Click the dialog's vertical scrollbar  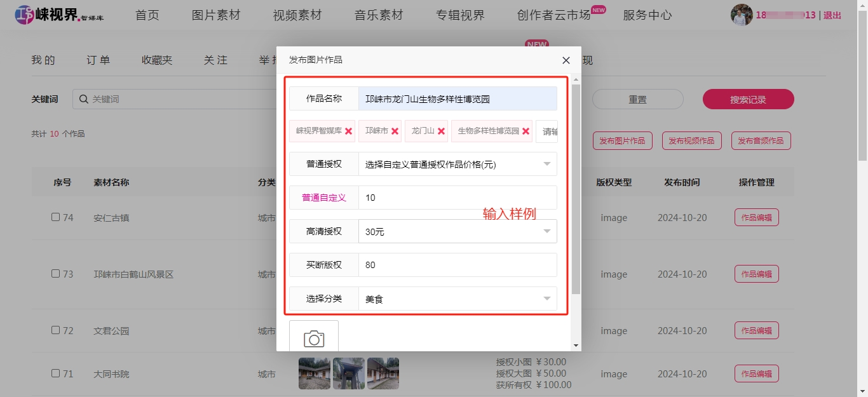(x=576, y=191)
